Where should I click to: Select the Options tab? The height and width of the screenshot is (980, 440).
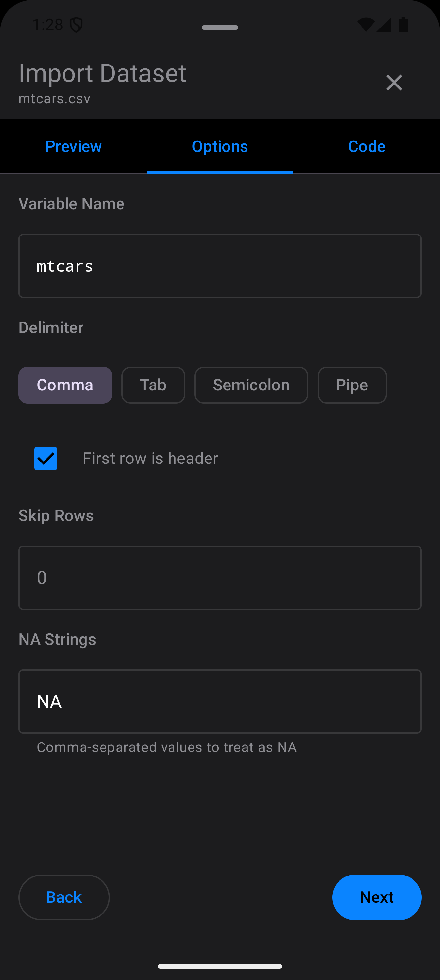(x=220, y=146)
